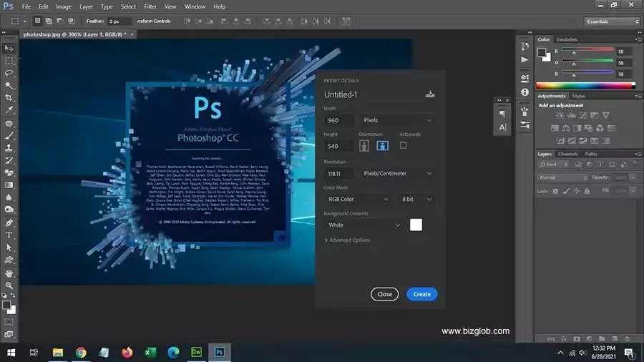Select the Magic Wand tool
644x362 pixels.
[9, 85]
